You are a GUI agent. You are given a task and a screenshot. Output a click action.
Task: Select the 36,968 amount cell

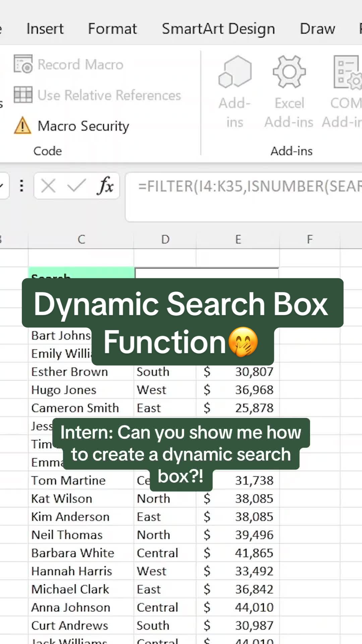coord(238,390)
